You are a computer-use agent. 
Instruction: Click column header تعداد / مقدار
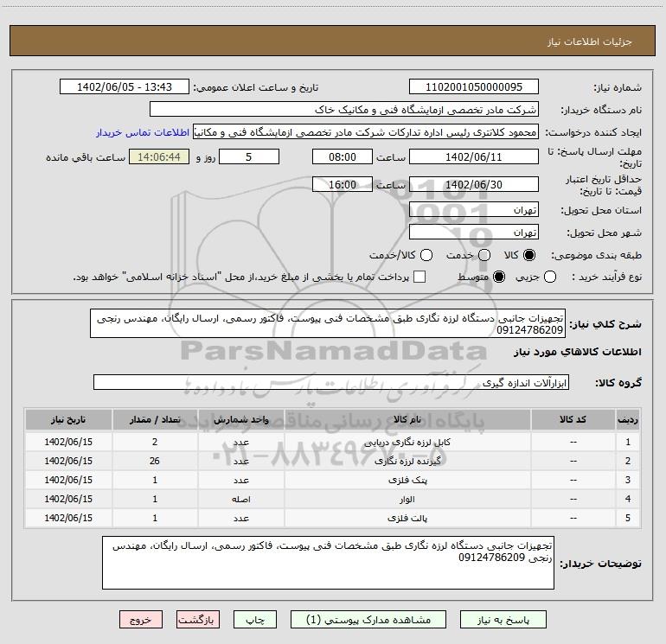(155, 419)
